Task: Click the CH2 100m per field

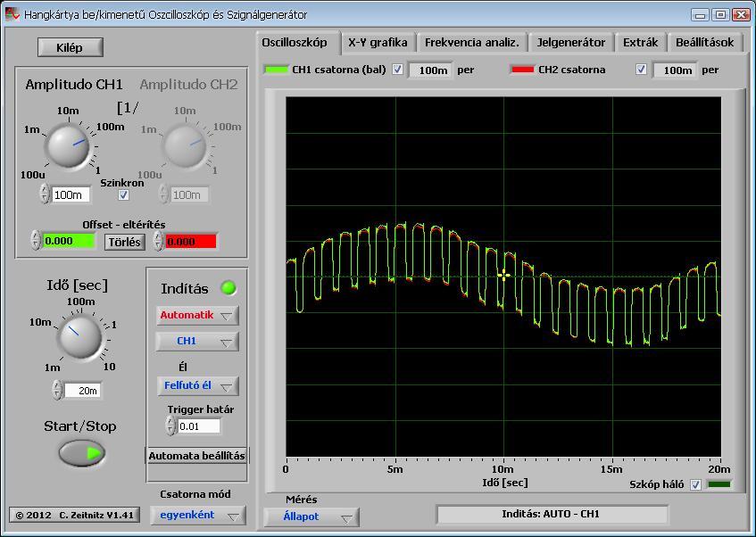Action: click(x=676, y=70)
